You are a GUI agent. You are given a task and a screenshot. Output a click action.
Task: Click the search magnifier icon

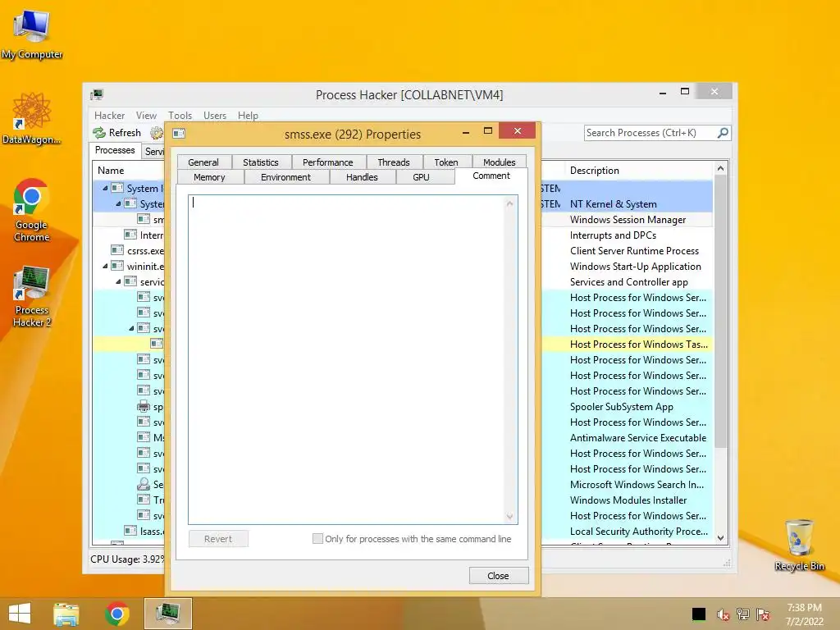pos(723,133)
